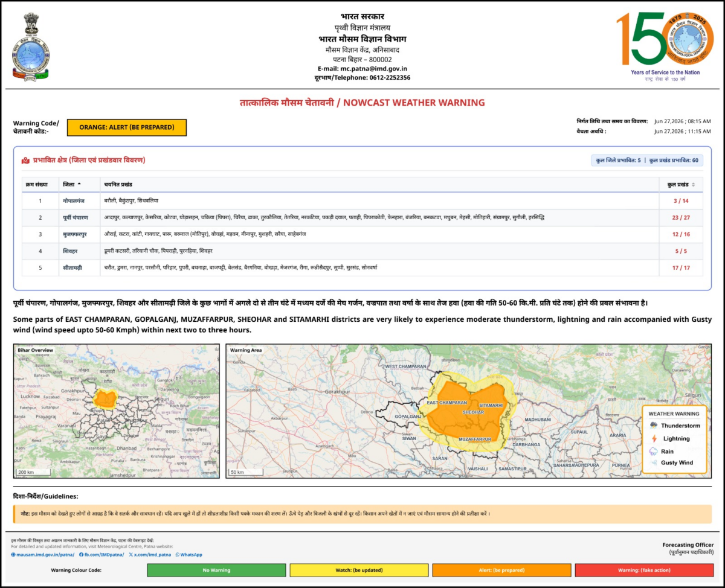Click the WhatsApp icon in footer

[178, 554]
